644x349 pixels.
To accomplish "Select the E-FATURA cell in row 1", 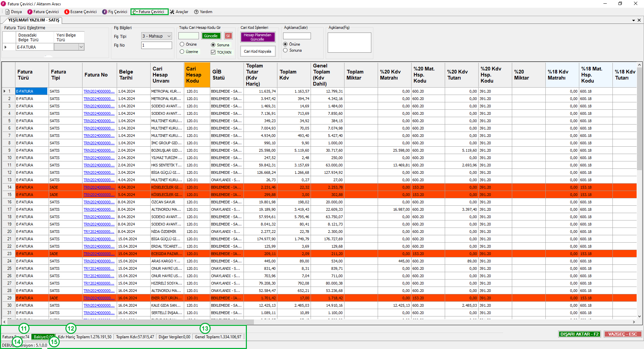I will point(31,91).
